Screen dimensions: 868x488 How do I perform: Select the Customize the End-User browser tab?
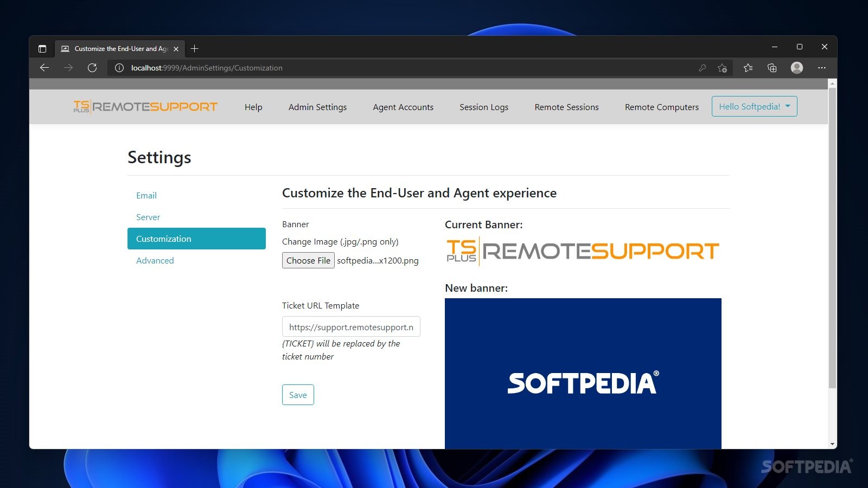120,49
